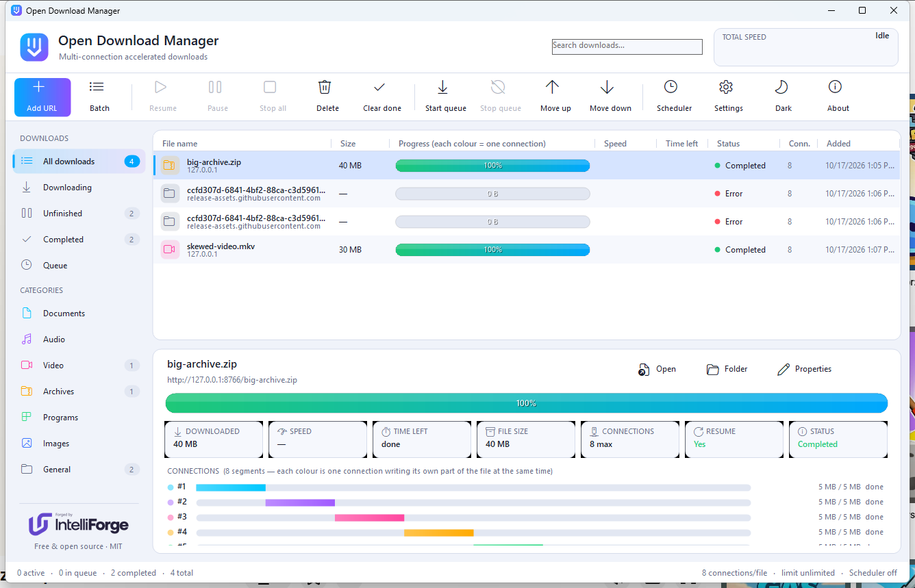Move the selected download up
Image resolution: width=915 pixels, height=588 pixels.
pyautogui.click(x=555, y=97)
